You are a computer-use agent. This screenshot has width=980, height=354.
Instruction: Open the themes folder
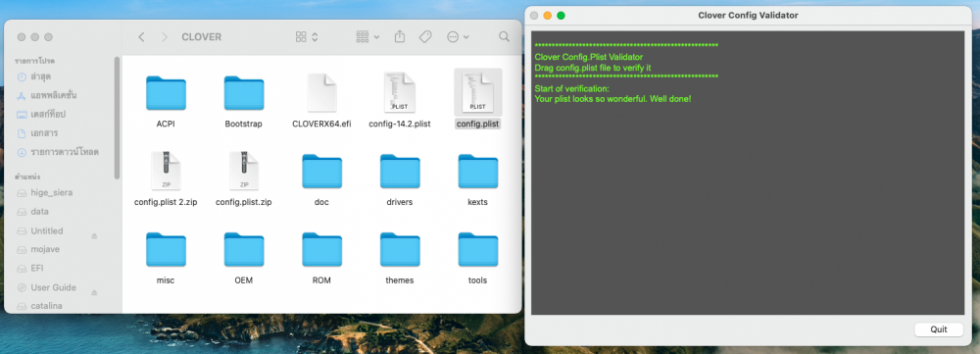click(x=400, y=249)
